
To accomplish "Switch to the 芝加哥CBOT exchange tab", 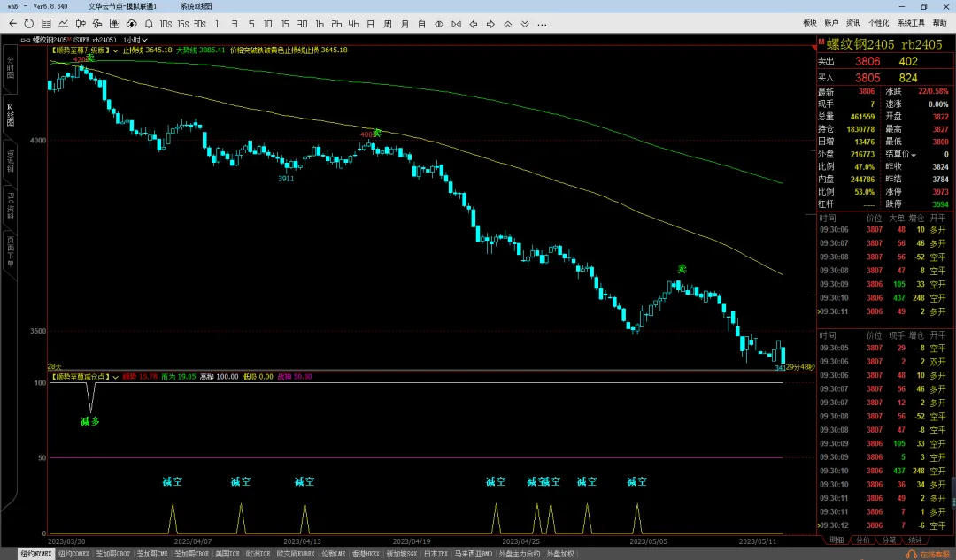I will pyautogui.click(x=112, y=554).
